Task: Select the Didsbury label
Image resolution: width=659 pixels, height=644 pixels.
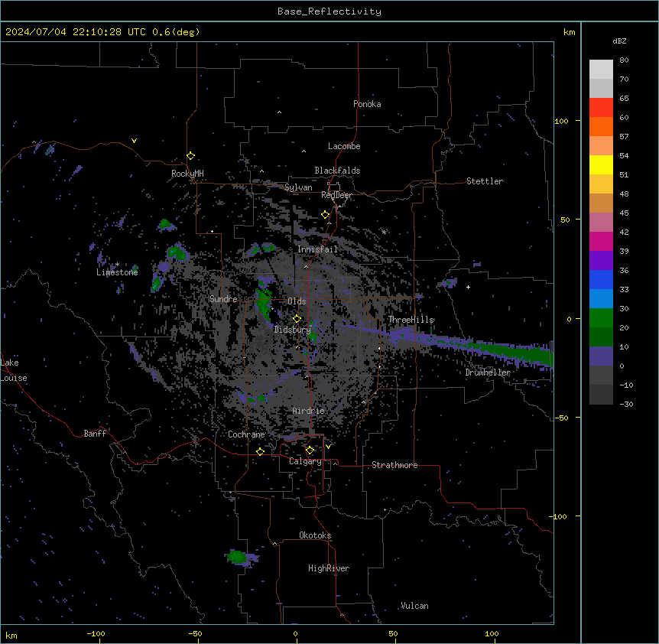Action: click(293, 330)
